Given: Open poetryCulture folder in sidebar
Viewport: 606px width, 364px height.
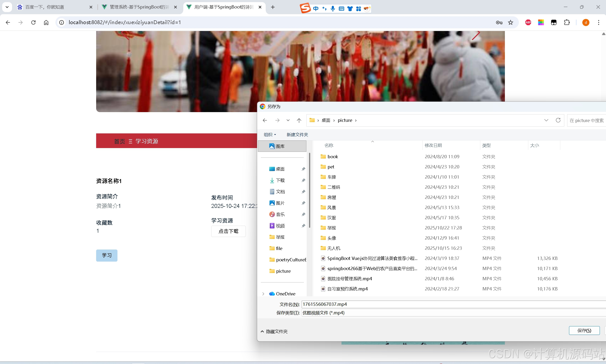Looking at the screenshot, I should pos(288,260).
